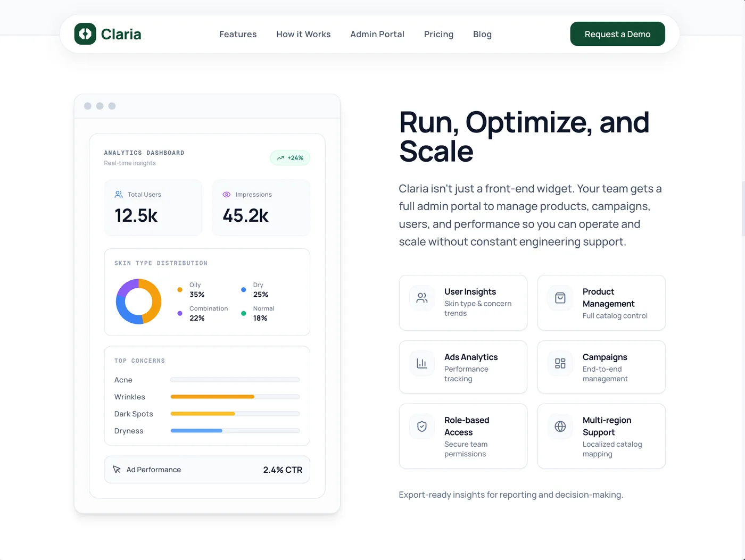Click the Wrinkles concern label
The width and height of the screenshot is (745, 560).
[x=129, y=397]
